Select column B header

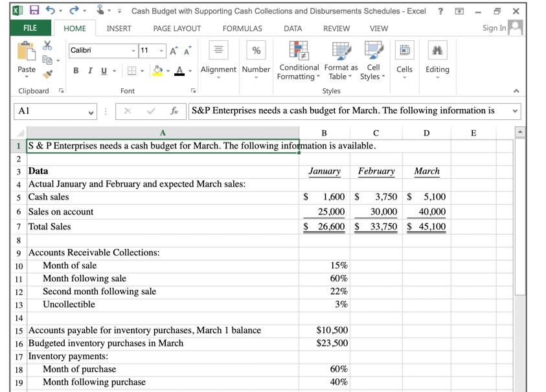coord(324,133)
